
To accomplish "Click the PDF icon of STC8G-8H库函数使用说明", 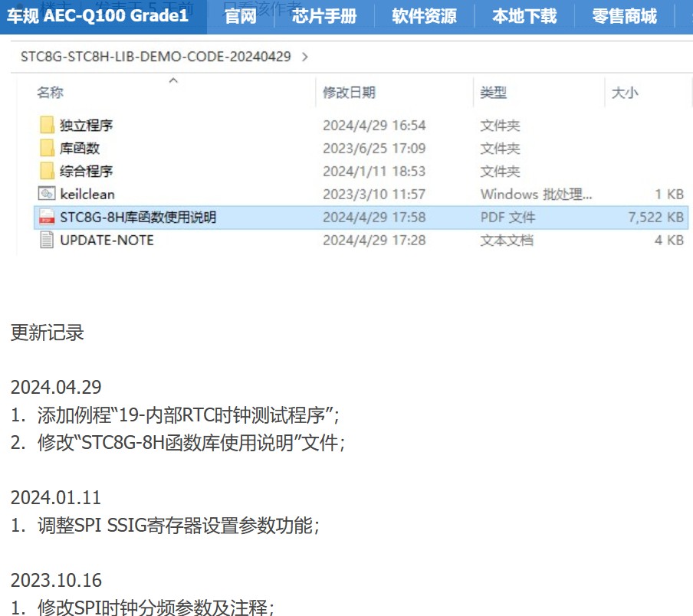I will click(x=47, y=217).
